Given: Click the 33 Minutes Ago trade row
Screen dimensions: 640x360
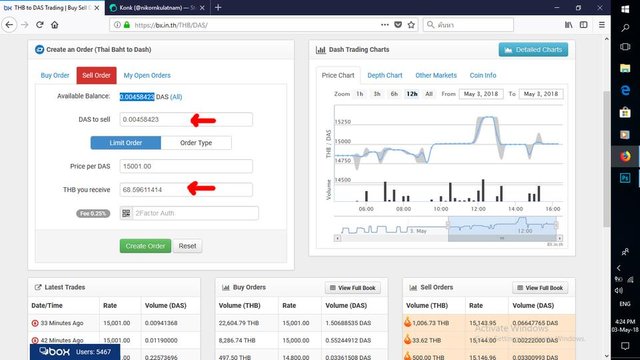Looking at the screenshot, I should pos(114,323).
